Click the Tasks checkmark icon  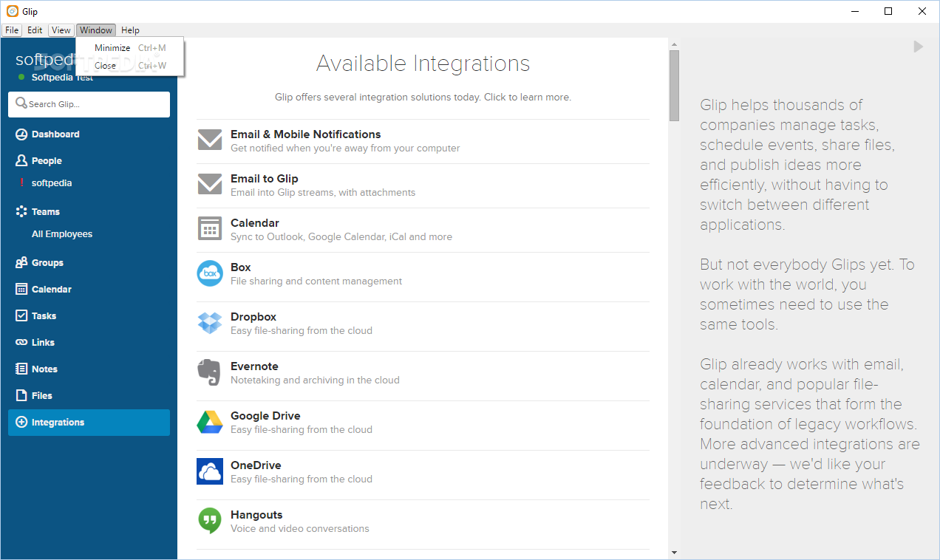click(21, 315)
